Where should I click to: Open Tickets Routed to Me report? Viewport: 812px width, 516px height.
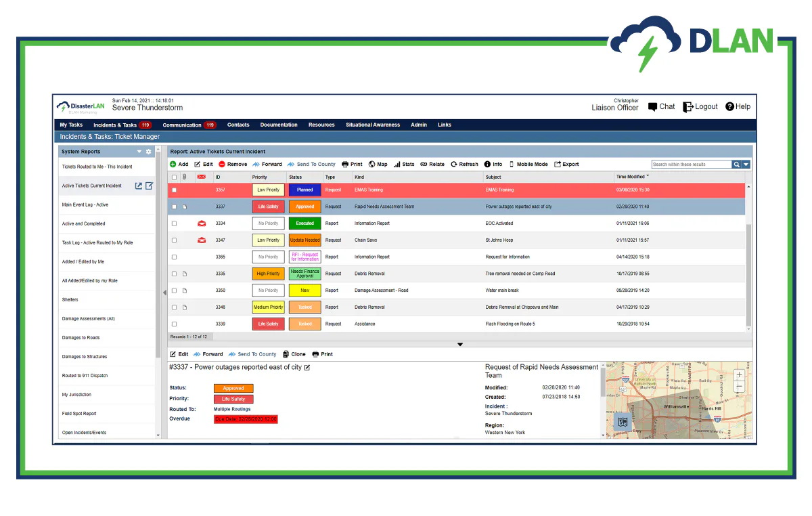point(97,167)
